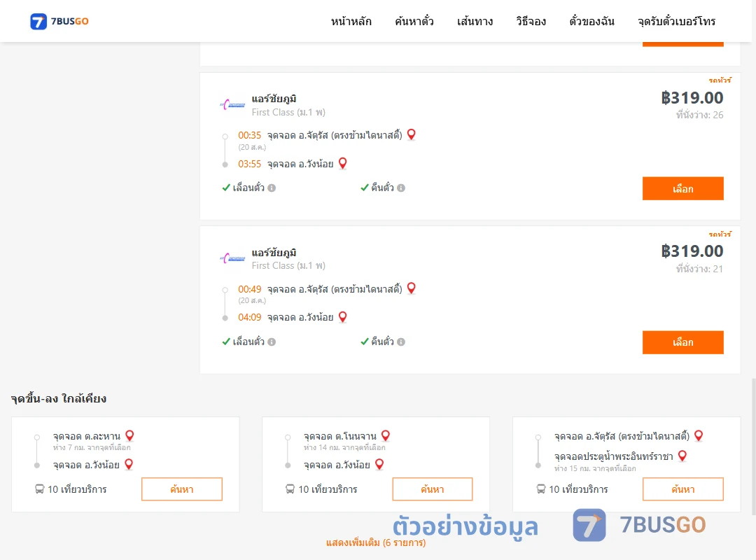Click pin for อ.วังน้อย in ต.โนนจาน card
756x560 pixels.
[x=379, y=465]
